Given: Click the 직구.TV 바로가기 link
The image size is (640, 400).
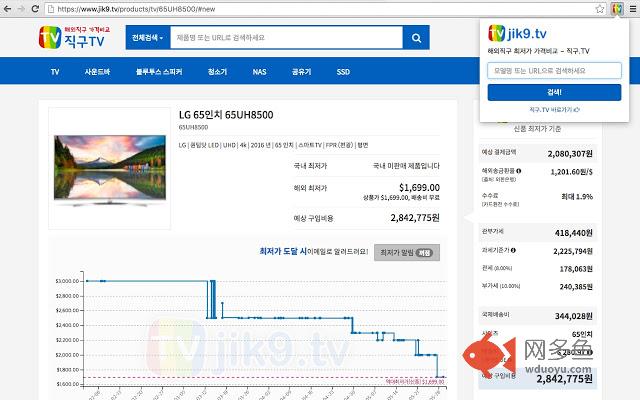Looking at the screenshot, I should click(554, 109).
